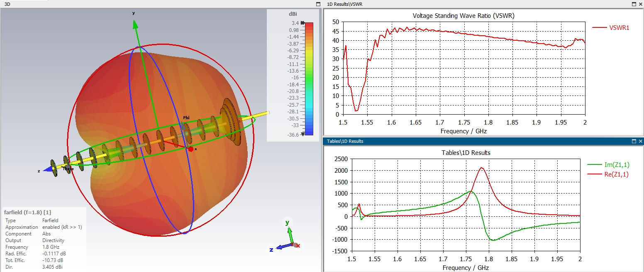Select the Im(Z1,1) legend entry
Screen dimensions: 644x272
[x=608, y=165]
